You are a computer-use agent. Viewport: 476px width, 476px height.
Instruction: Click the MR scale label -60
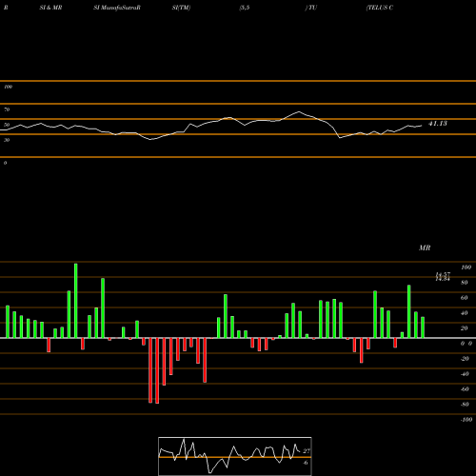pyautogui.click(x=465, y=389)
